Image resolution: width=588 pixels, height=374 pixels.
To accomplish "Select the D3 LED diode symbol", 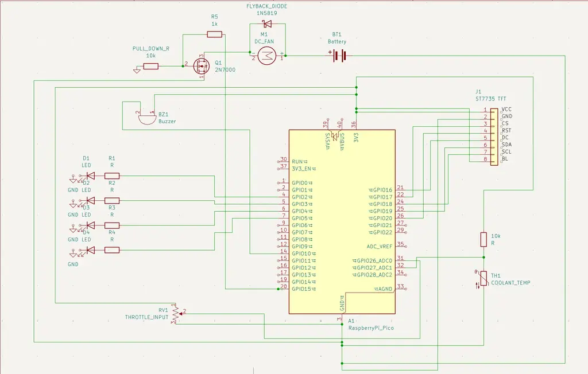I will 90,225.
